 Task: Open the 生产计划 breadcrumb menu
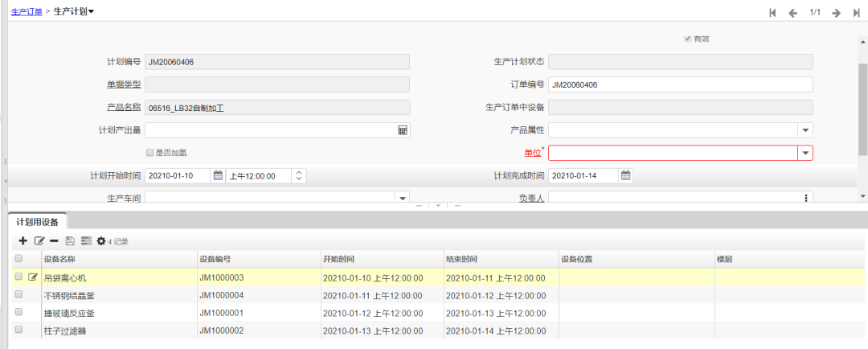pos(74,11)
